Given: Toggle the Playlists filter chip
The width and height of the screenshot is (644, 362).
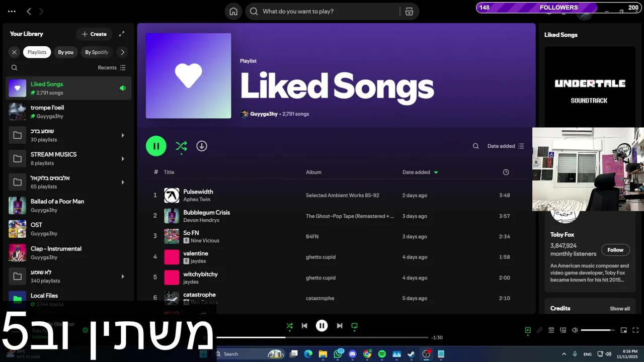Looking at the screenshot, I should 37,52.
